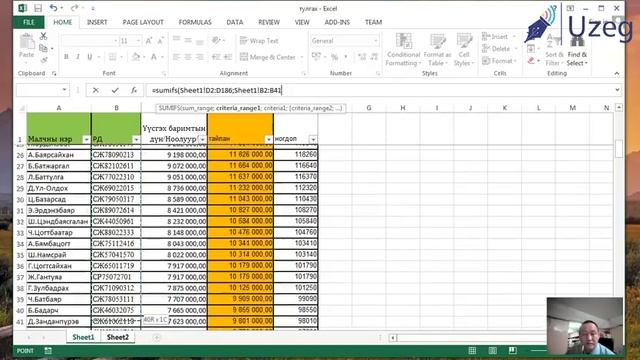640x360 pixels.
Task: Click the Orientation icon
Action: 216,40
